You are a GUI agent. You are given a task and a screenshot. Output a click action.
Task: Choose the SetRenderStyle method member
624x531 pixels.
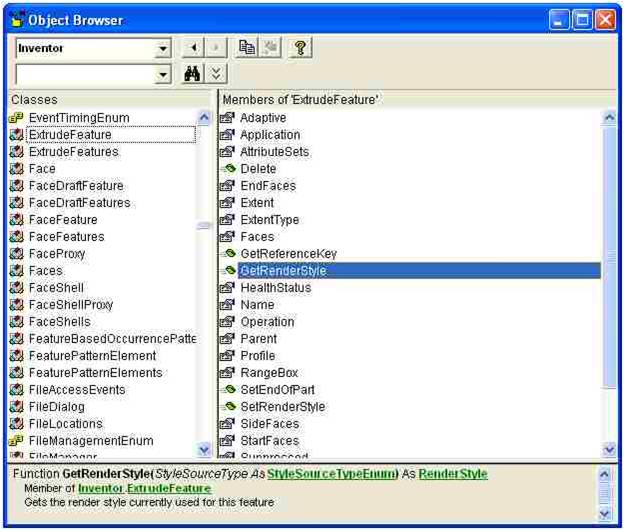click(x=282, y=407)
